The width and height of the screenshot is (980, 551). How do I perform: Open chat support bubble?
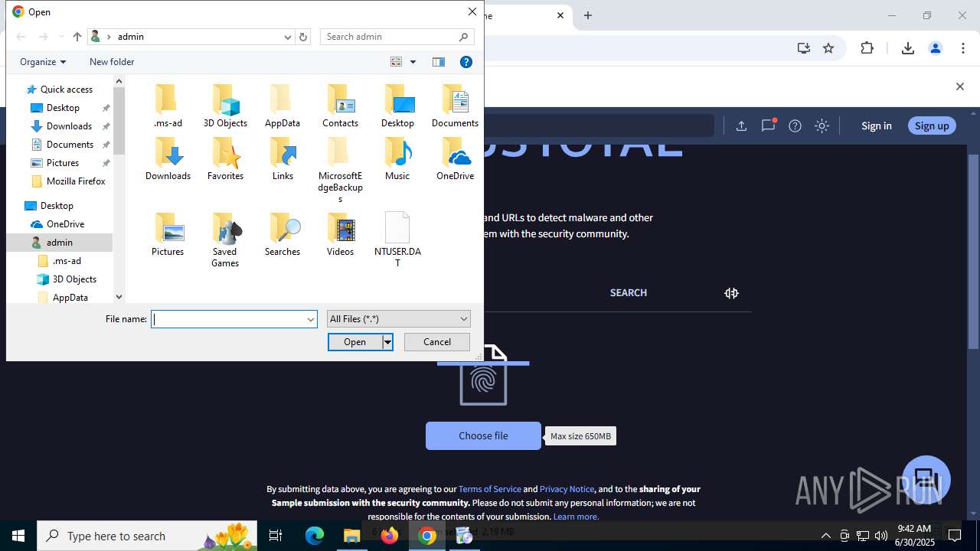[926, 479]
